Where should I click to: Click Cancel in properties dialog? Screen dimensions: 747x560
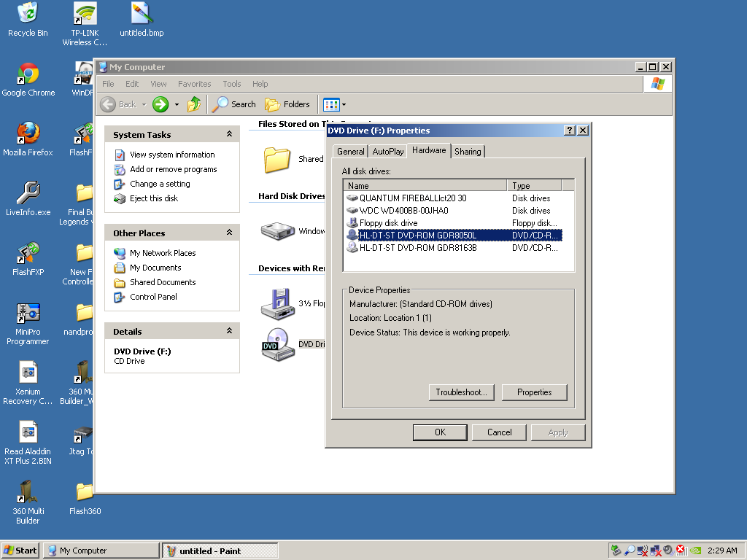click(499, 432)
